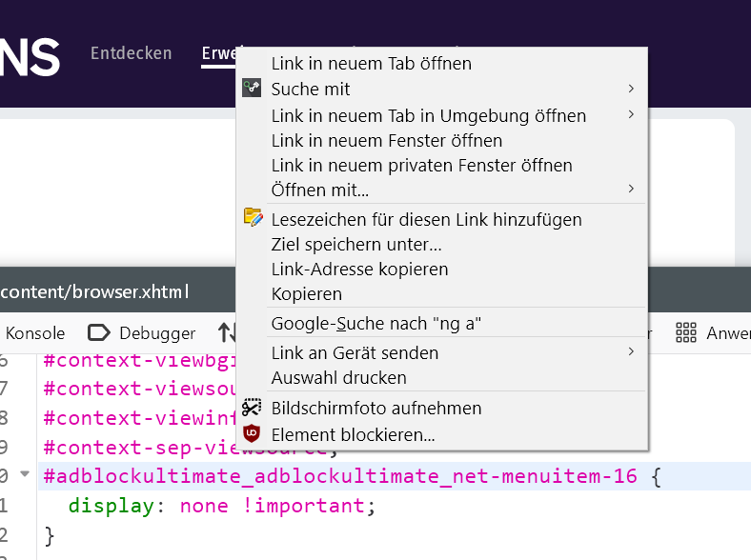The height and width of the screenshot is (560, 751).
Task: Expand the Suche mit submenu arrow
Action: point(631,89)
